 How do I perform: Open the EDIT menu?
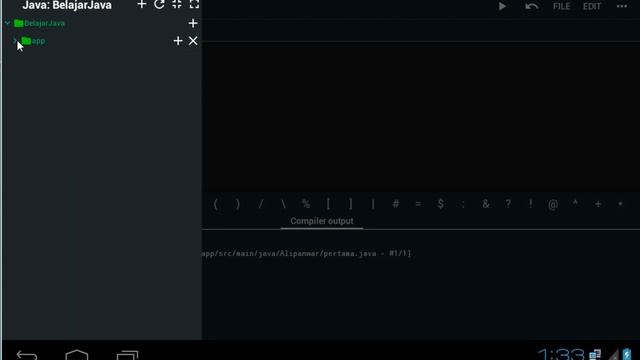tap(592, 7)
